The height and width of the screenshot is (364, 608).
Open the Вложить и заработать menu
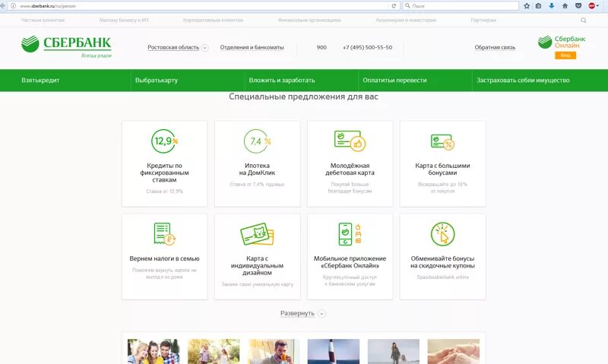282,81
